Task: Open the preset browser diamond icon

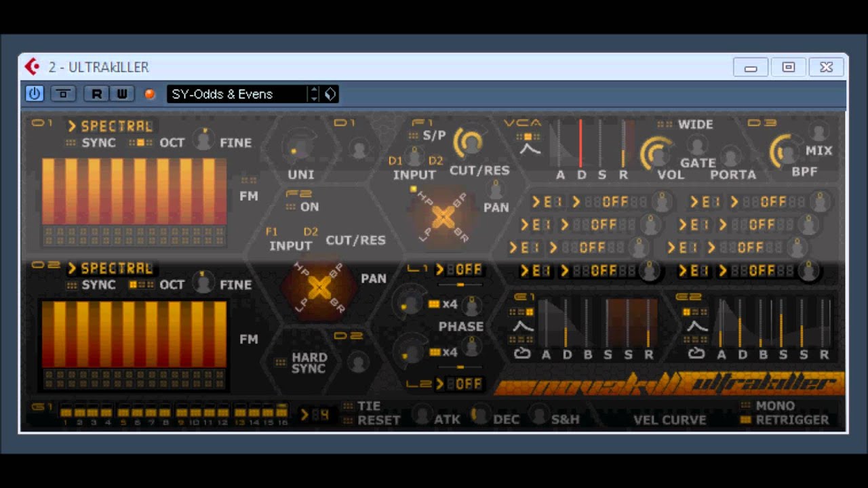Action: click(x=330, y=94)
